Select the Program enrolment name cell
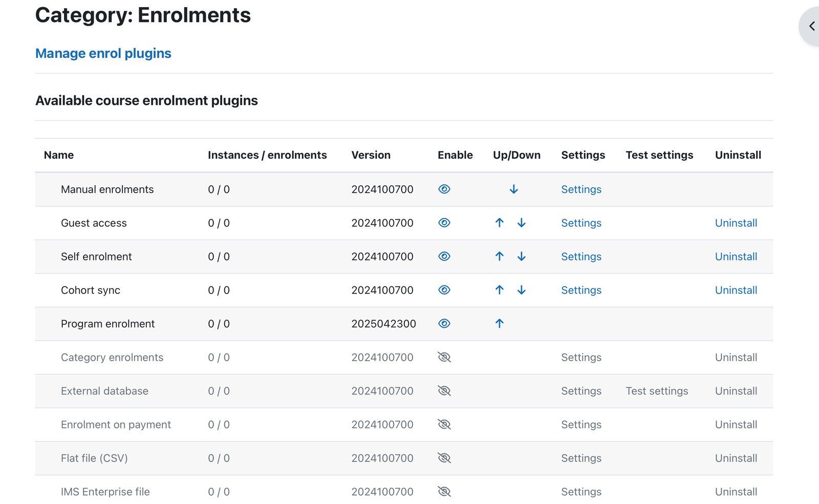Viewport: 819px width, 504px height. (107, 324)
